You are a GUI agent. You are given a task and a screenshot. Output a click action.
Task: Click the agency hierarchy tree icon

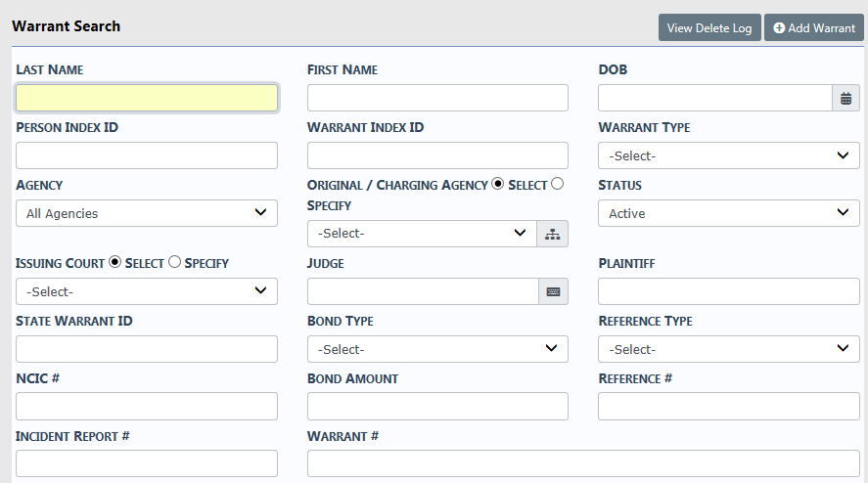click(552, 234)
